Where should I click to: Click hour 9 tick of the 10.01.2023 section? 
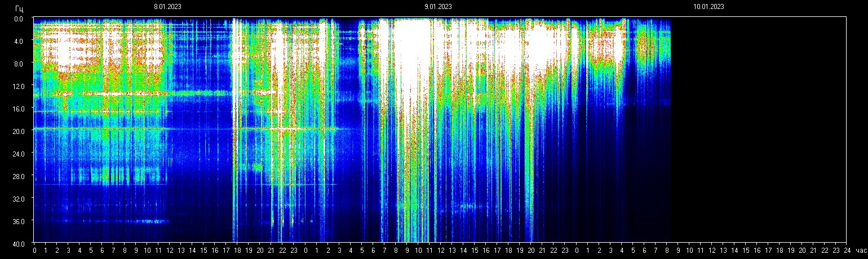point(678,251)
